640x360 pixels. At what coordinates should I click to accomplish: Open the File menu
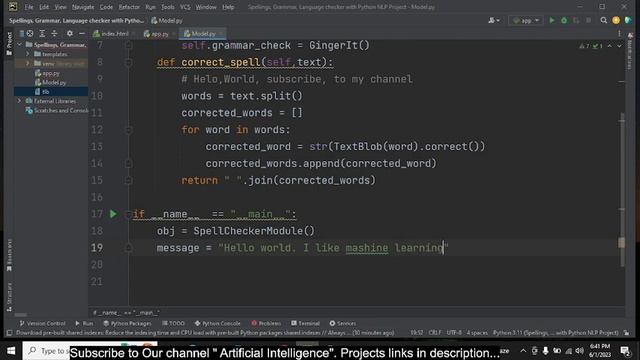coord(29,7)
